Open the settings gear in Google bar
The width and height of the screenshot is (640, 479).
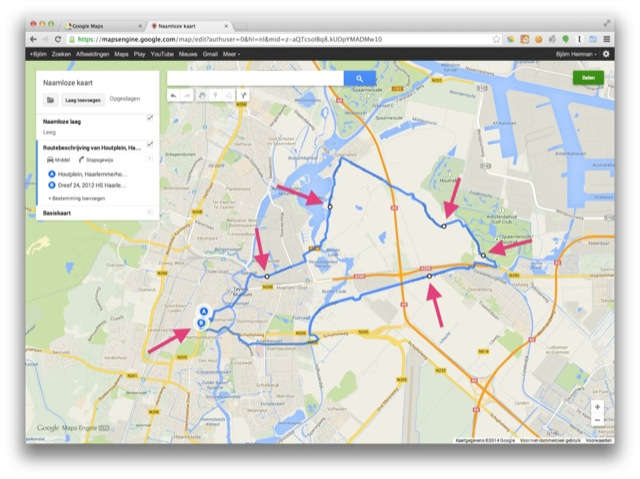(606, 54)
